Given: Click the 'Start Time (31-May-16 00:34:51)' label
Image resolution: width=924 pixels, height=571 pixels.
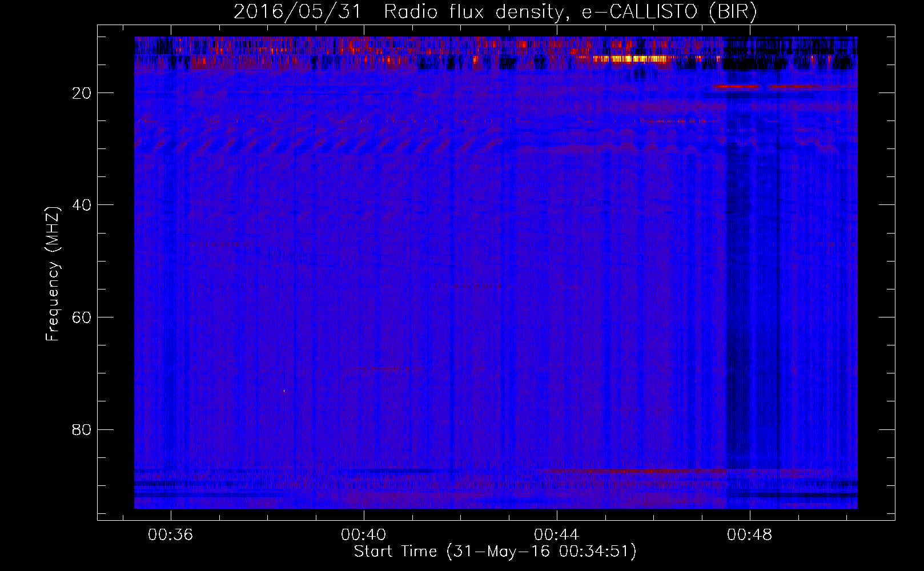Looking at the screenshot, I should tap(495, 552).
